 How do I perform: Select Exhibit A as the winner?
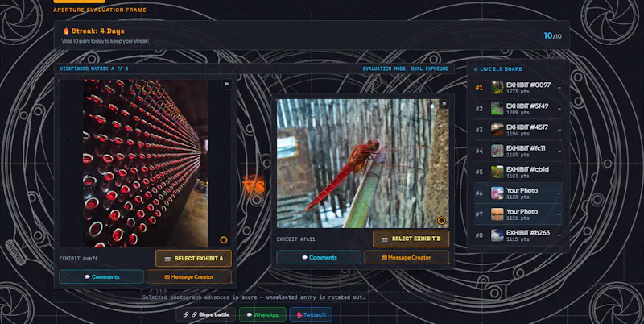[193, 259]
